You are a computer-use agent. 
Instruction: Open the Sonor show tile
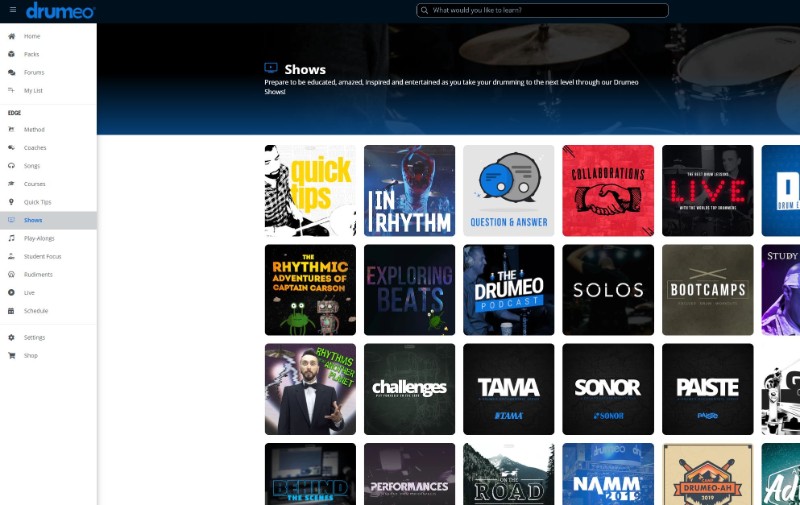point(608,389)
